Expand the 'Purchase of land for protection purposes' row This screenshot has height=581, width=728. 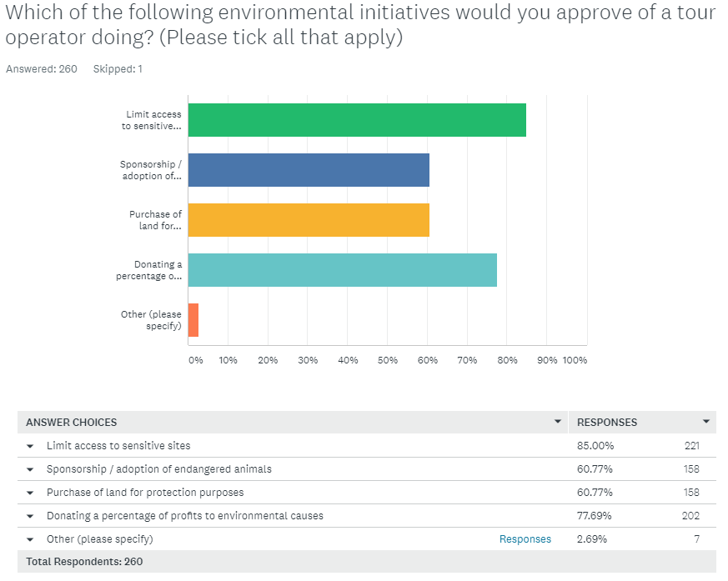30,492
